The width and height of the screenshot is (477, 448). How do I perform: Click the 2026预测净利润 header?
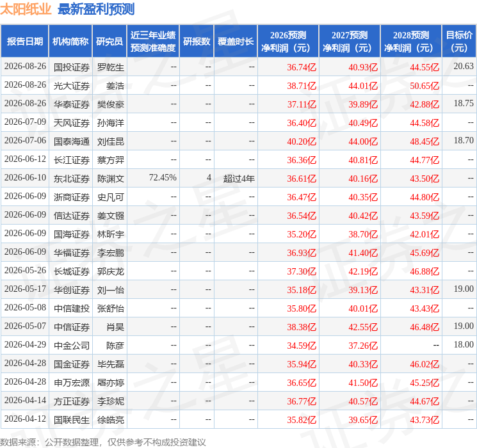(x=288, y=42)
